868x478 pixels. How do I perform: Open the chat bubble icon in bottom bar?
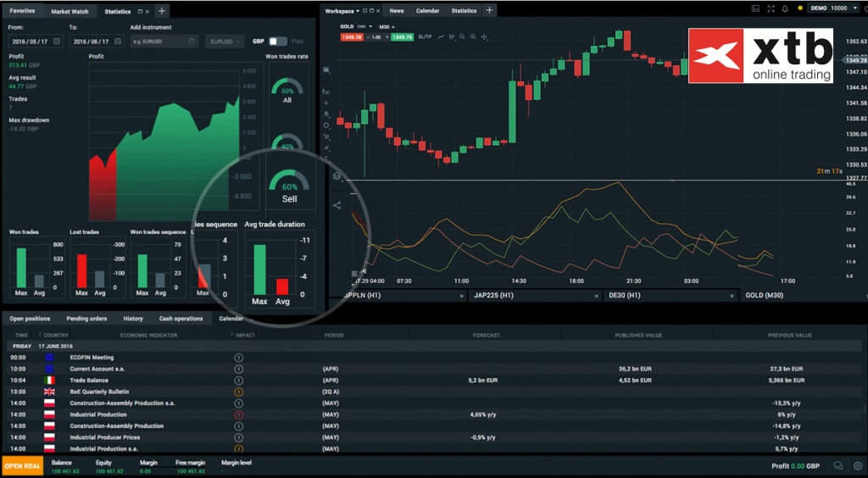tap(838, 466)
